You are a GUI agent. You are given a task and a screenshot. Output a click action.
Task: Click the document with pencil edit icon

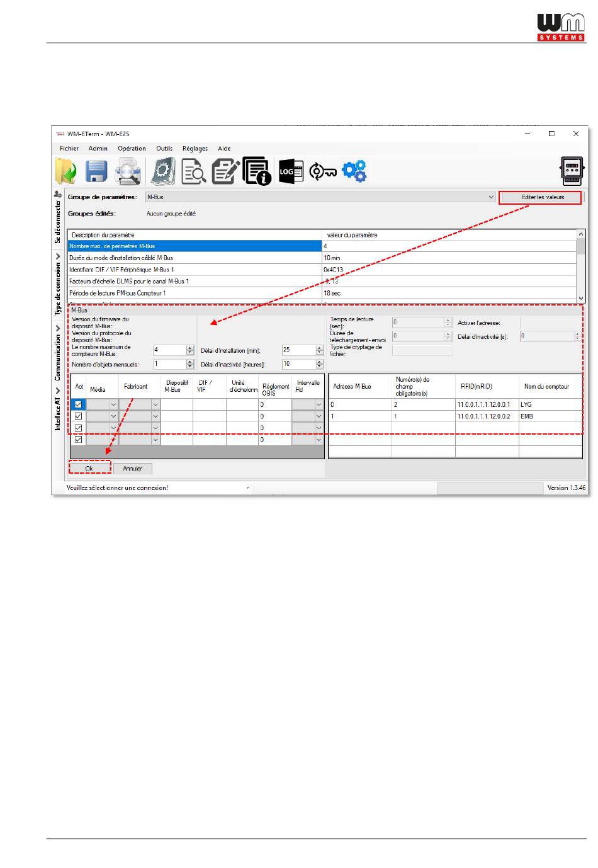[225, 171]
